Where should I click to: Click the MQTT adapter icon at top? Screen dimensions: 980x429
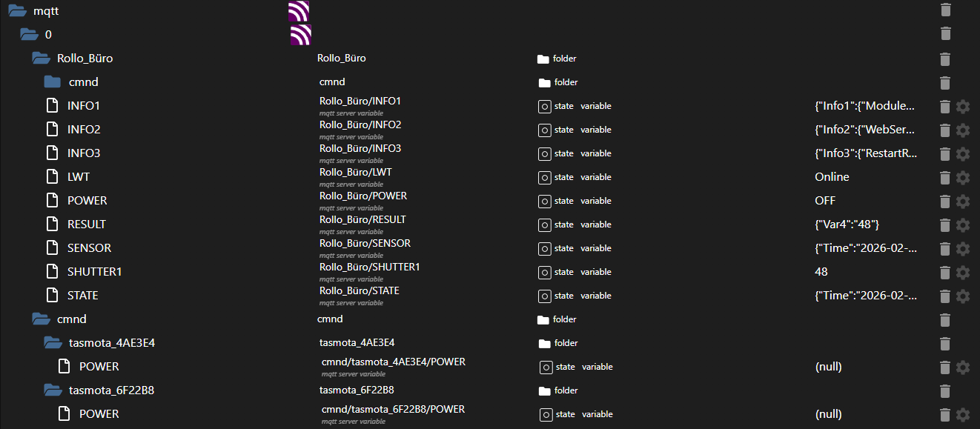pos(299,10)
